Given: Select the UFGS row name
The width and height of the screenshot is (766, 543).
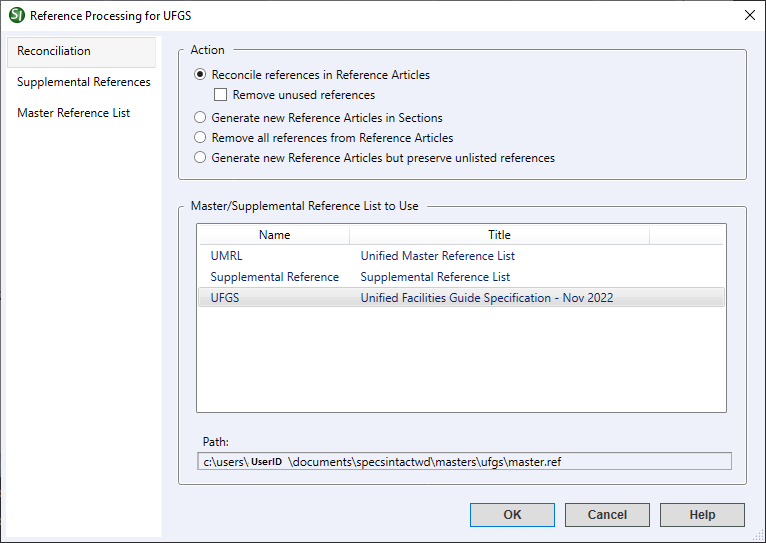Looking at the screenshot, I should [x=225, y=298].
